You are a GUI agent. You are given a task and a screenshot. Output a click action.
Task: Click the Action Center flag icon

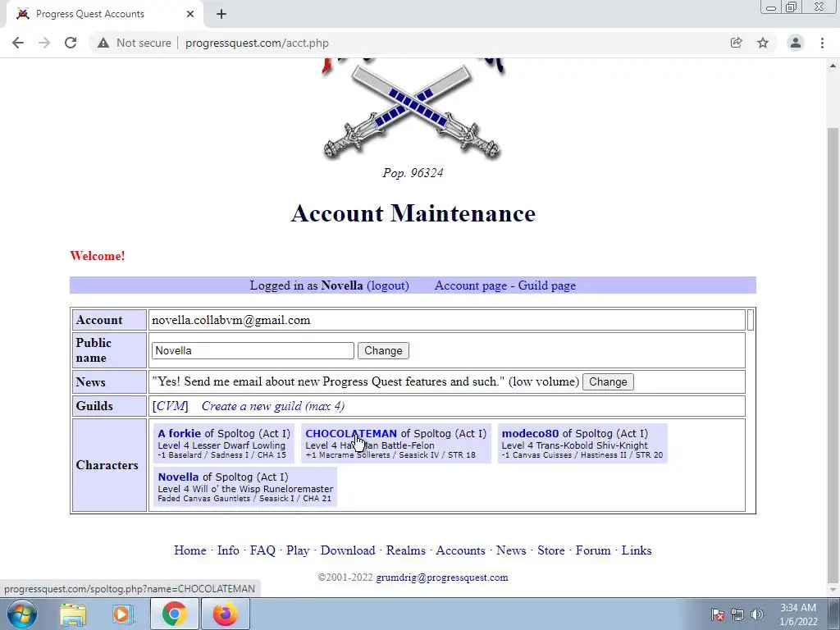(x=718, y=614)
